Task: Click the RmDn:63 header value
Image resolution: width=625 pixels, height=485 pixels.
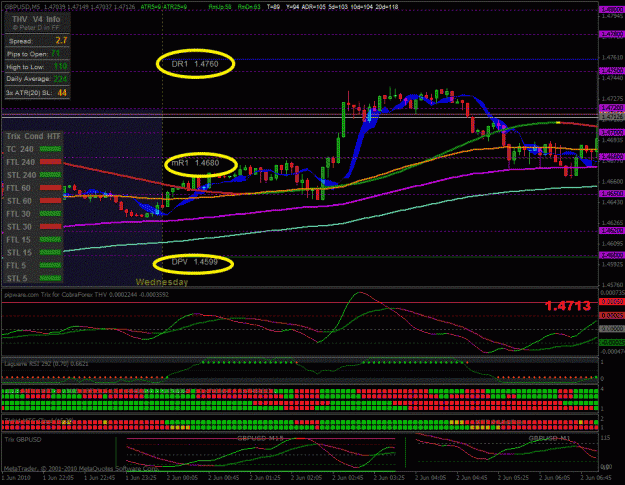Action: 249,7
